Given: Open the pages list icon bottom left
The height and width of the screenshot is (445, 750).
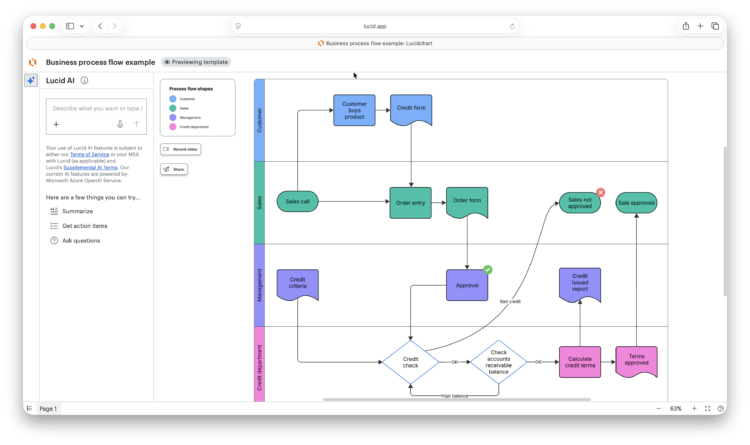Looking at the screenshot, I should [29, 409].
